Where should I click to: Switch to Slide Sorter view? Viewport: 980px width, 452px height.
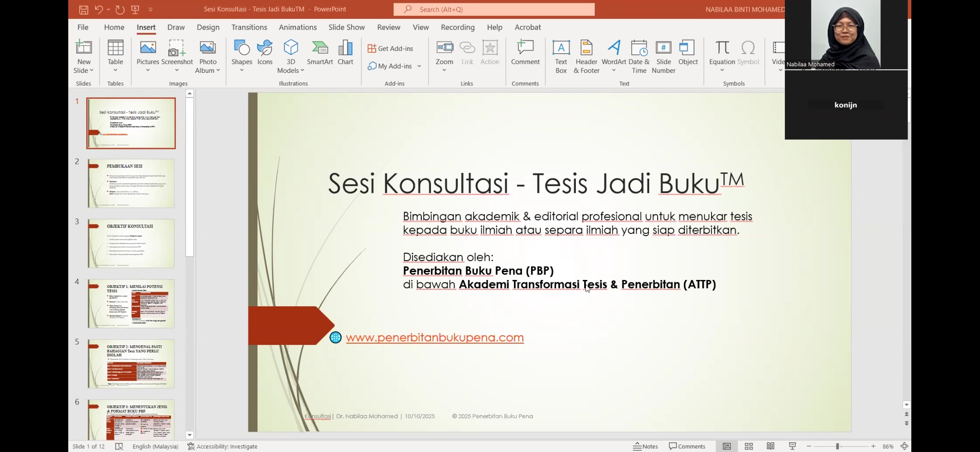[x=749, y=446]
